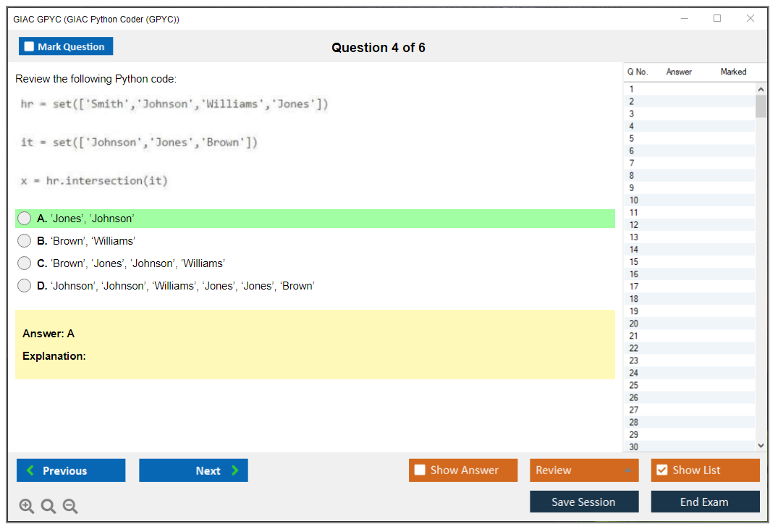This screenshot has width=778, height=532.
Task: Go to the previous question
Action: coord(71,470)
